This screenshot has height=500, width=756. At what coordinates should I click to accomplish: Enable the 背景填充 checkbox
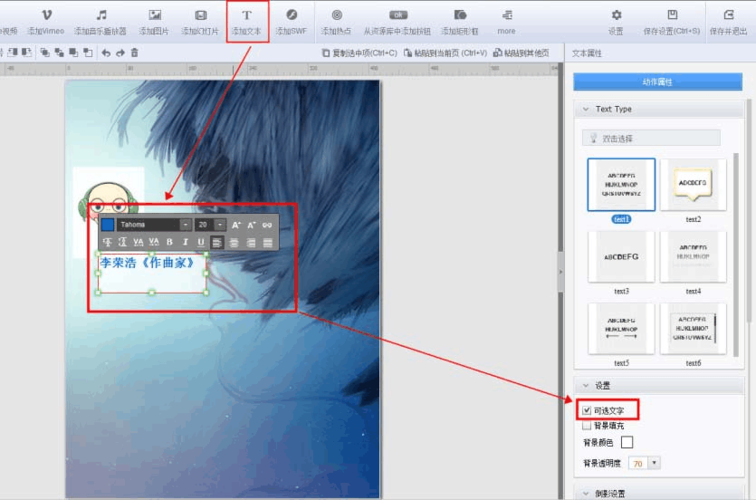[x=587, y=426]
